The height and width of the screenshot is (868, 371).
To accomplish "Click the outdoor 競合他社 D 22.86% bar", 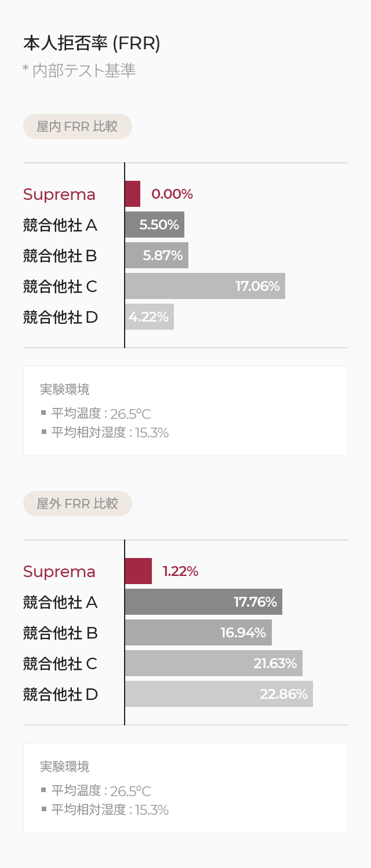I will click(x=219, y=694).
